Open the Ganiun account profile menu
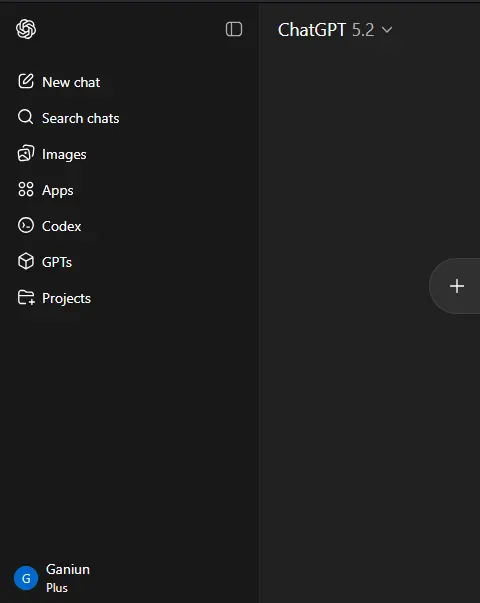This screenshot has width=480, height=603. (x=52, y=578)
